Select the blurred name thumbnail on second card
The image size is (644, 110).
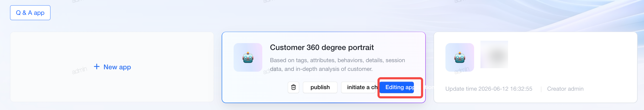click(494, 54)
